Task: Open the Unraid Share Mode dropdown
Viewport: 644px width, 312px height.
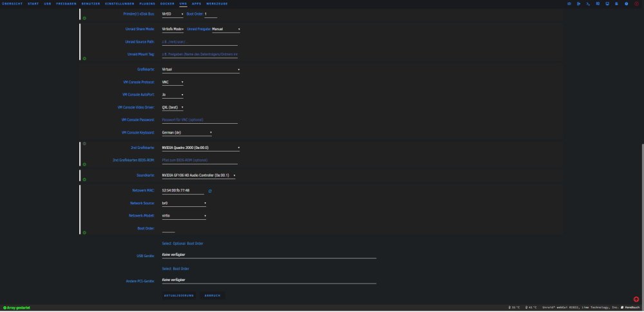Action: point(173,29)
